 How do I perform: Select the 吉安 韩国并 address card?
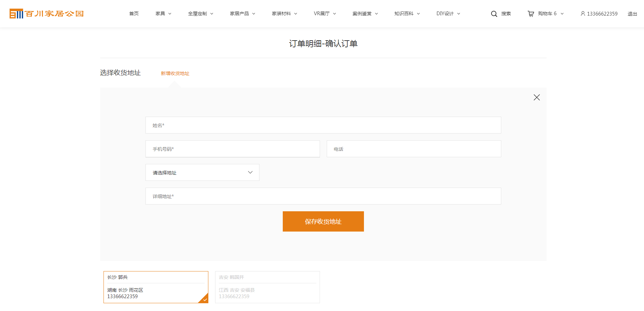point(267,287)
